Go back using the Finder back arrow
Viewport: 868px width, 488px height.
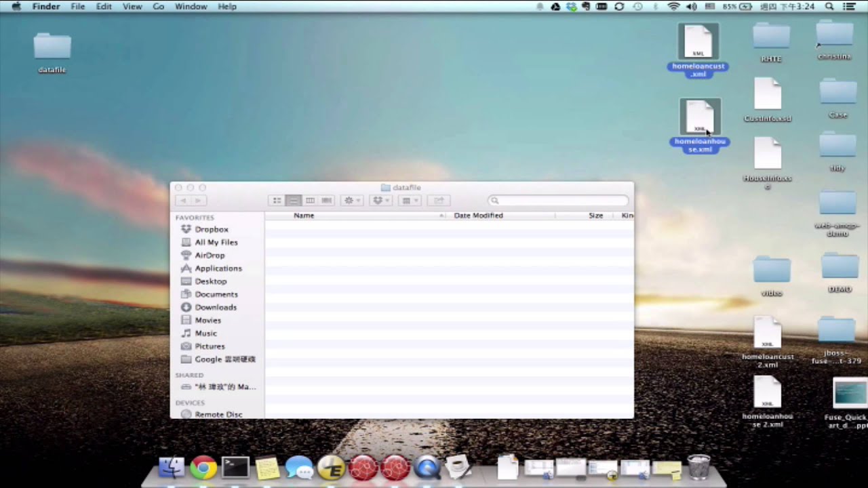(x=183, y=201)
